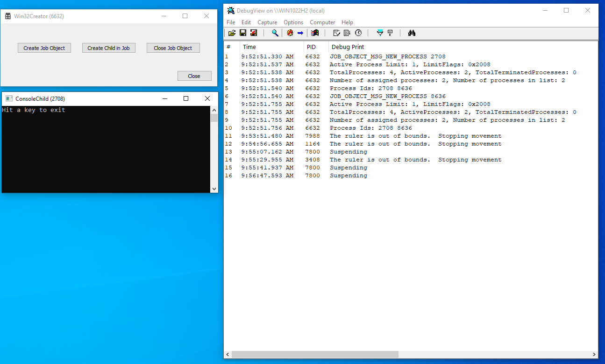Click the Time column header
This screenshot has width=605, height=364.
coord(272,47)
